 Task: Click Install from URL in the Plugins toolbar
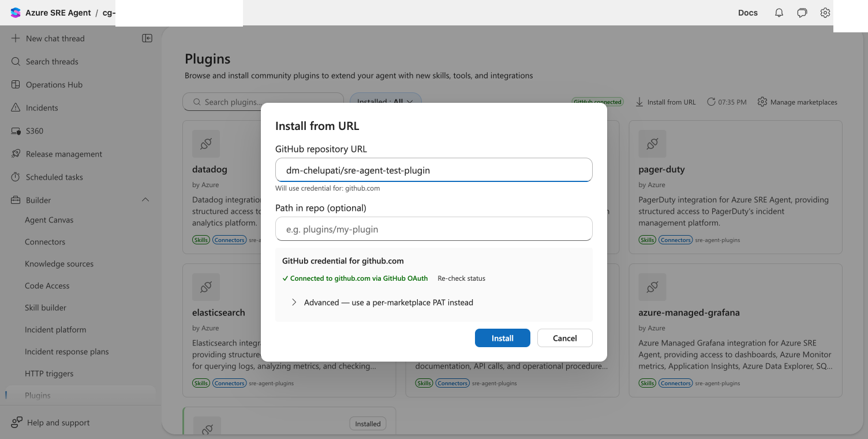(x=666, y=102)
